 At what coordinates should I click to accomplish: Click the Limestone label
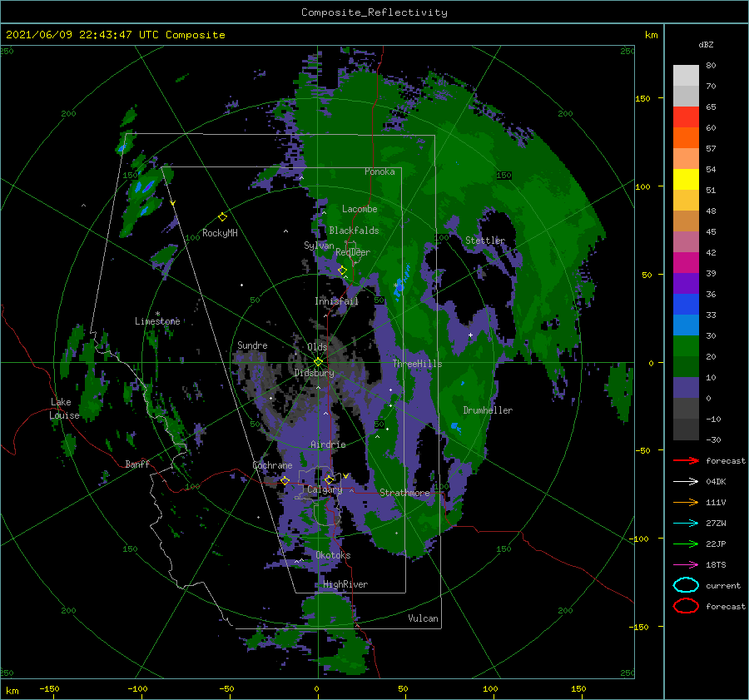157,321
